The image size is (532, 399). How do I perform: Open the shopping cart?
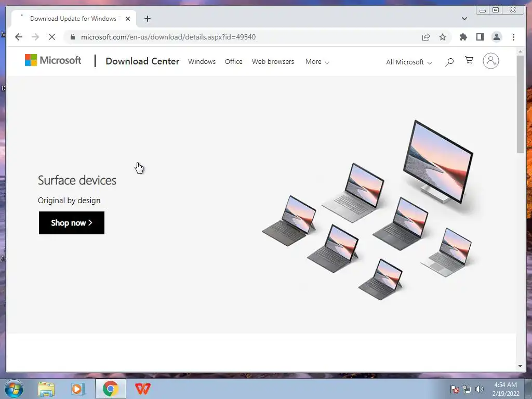[x=469, y=60]
